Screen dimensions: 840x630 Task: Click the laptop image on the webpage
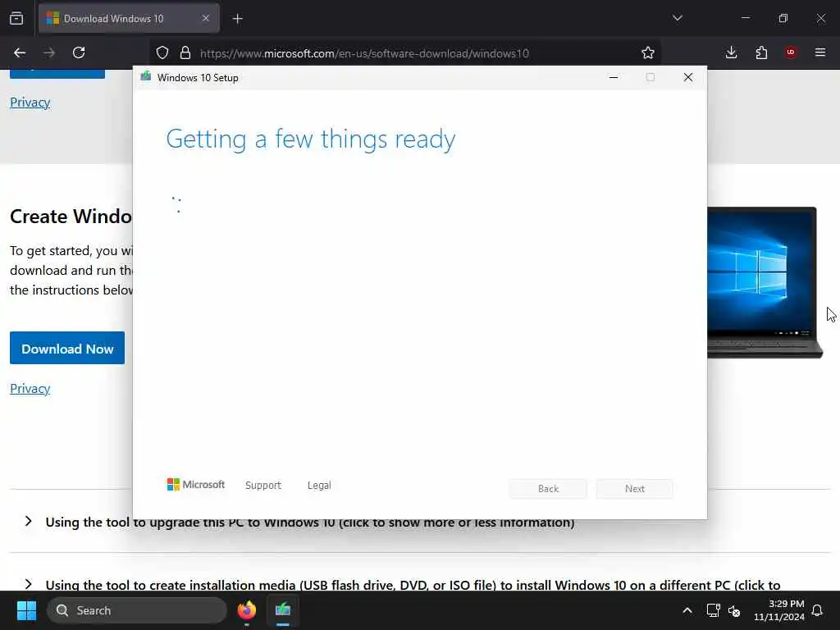(x=765, y=282)
